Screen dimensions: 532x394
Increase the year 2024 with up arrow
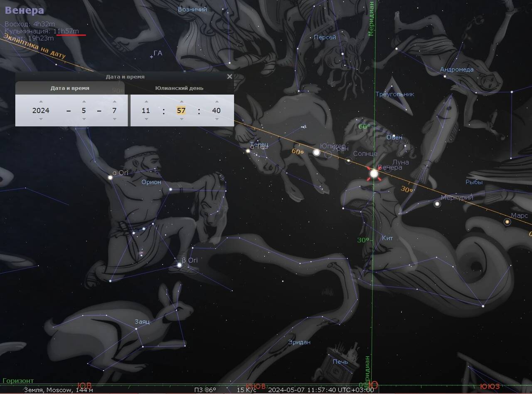point(41,102)
